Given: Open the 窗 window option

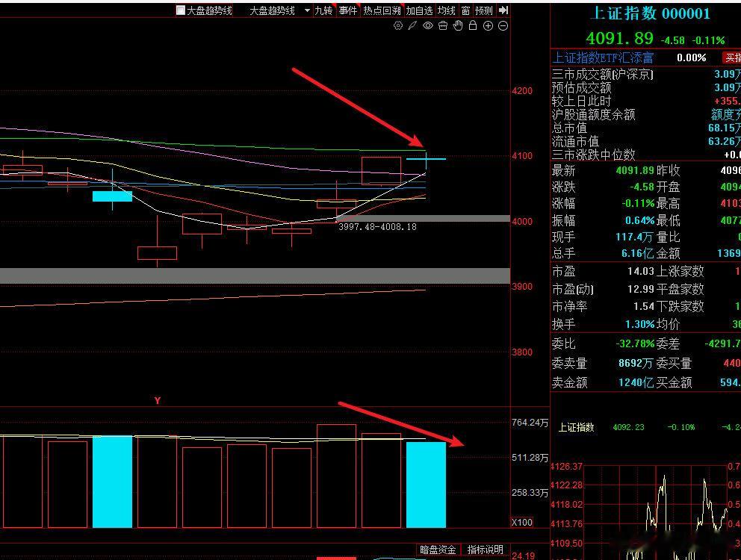Looking at the screenshot, I should 465,10.
